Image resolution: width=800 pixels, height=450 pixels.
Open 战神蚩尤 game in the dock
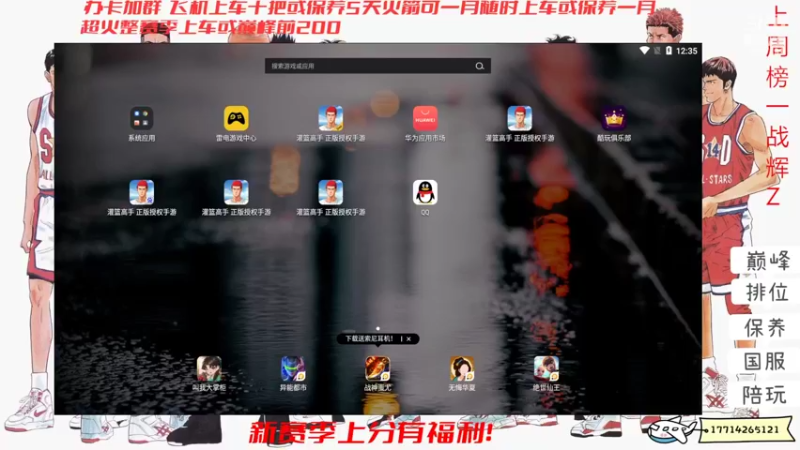pyautogui.click(x=378, y=369)
